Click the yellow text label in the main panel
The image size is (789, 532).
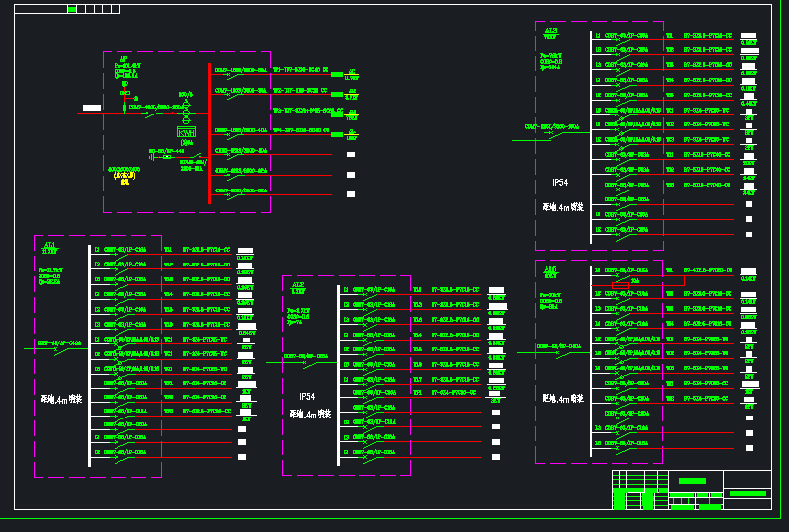[x=124, y=175]
